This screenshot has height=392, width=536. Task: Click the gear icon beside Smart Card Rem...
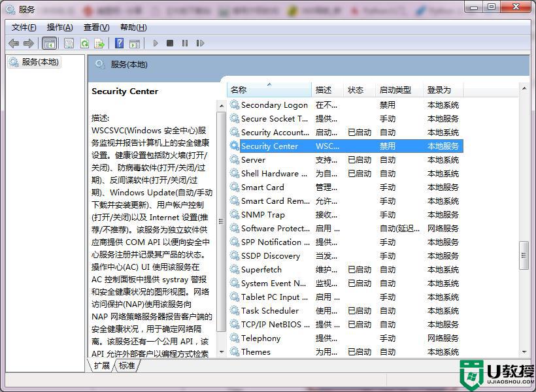point(235,201)
